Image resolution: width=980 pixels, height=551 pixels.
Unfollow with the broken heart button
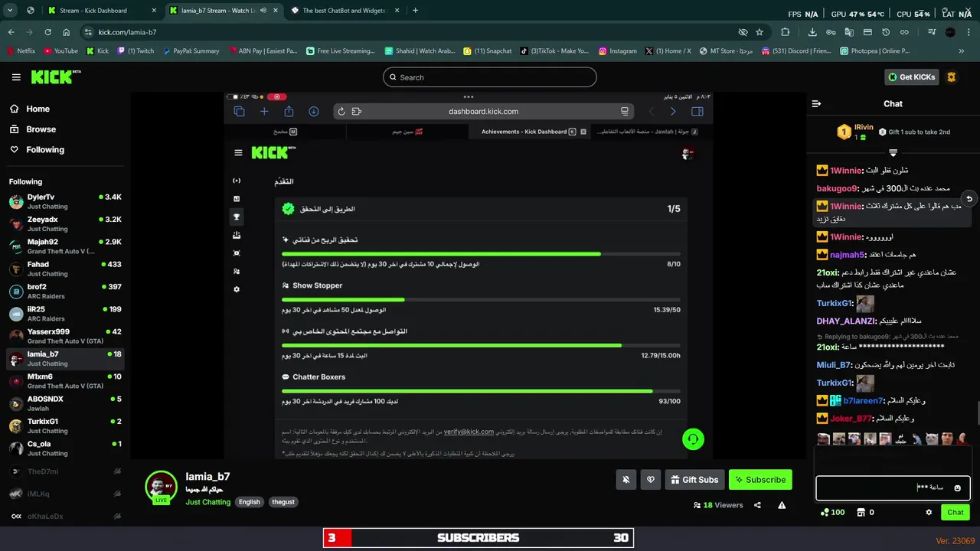point(651,480)
